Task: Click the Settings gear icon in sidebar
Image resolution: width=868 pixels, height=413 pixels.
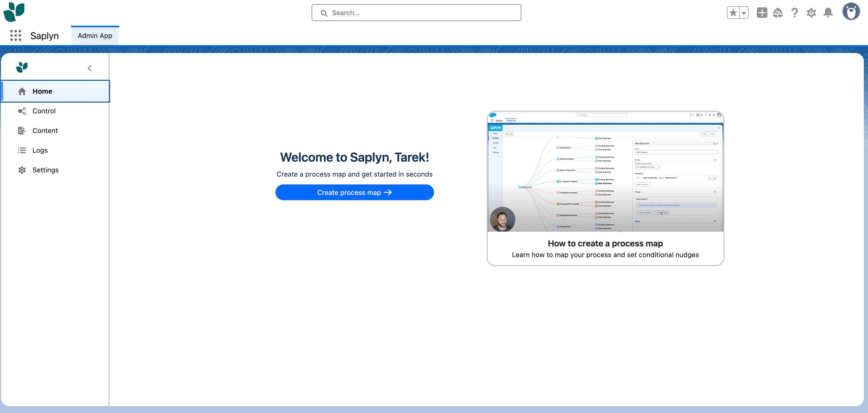Action: (22, 170)
